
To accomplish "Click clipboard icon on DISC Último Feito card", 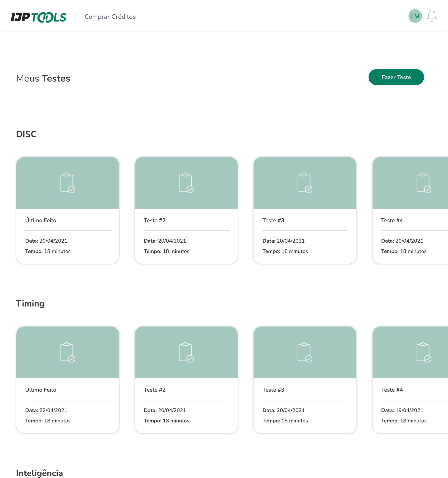I will (67, 183).
